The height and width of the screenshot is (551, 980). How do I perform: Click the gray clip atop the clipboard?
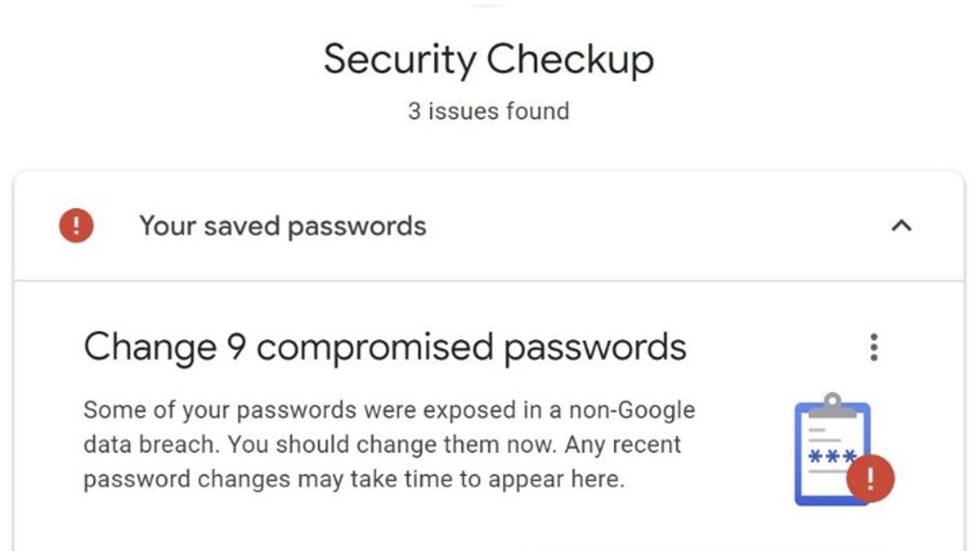pos(832,406)
